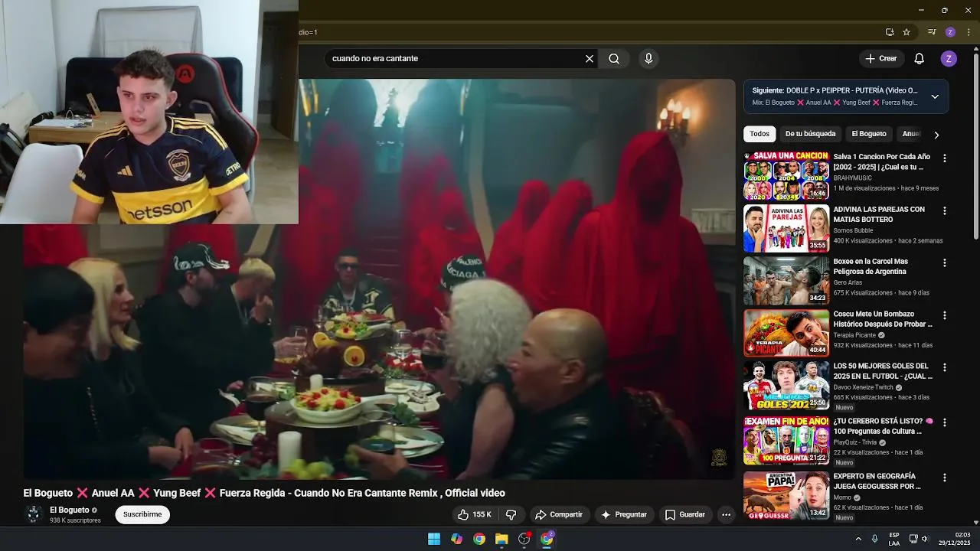Open the YouTube notifications bell
The width and height of the screenshot is (980, 551).
(920, 58)
